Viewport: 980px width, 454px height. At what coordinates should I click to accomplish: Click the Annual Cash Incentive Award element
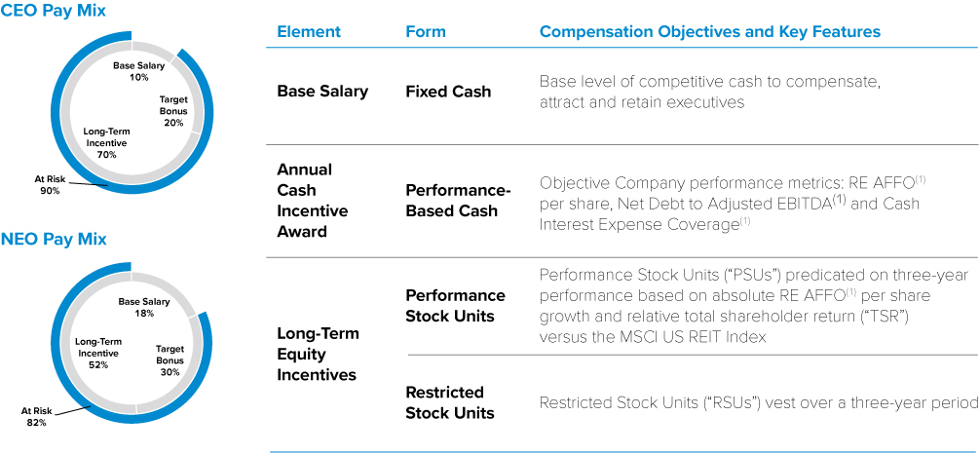click(x=312, y=200)
